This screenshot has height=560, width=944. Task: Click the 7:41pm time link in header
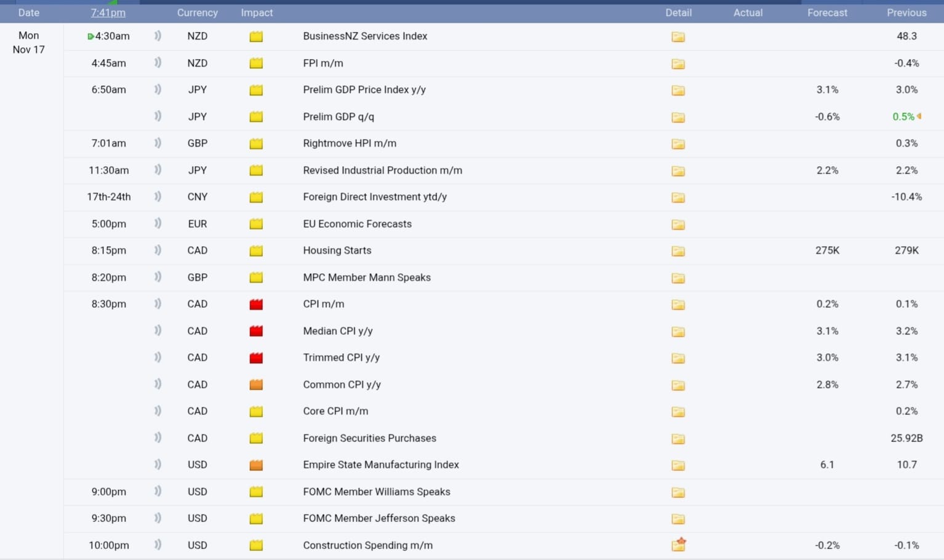click(108, 13)
